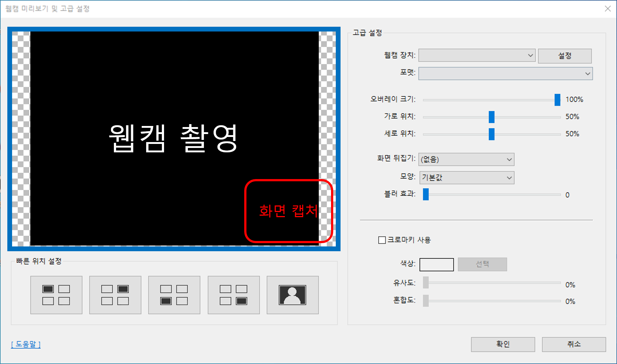Open the 포맷 dropdown

(x=505, y=74)
